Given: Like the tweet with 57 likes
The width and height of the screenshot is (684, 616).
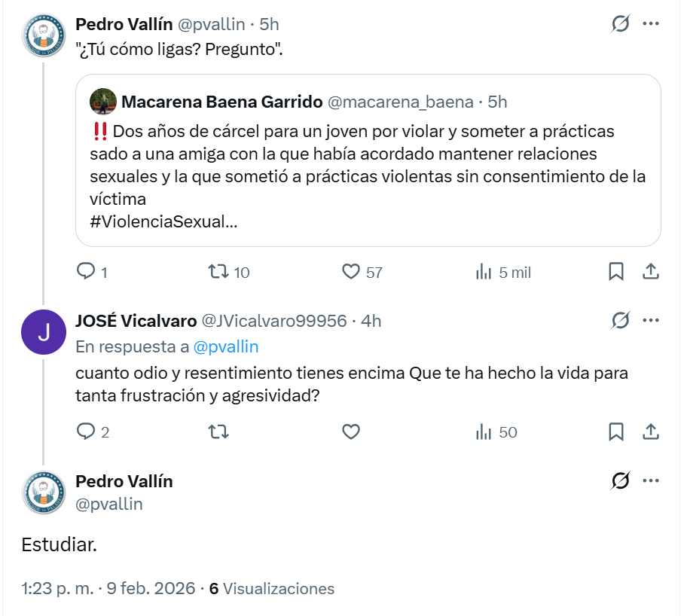Looking at the screenshot, I should pyautogui.click(x=351, y=271).
